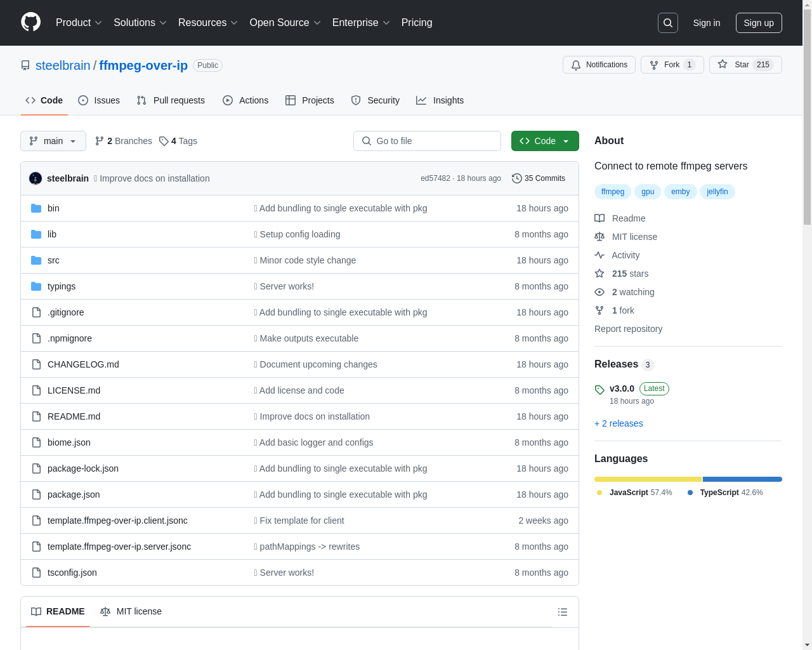Click the tag icon next to v3.0.0
Screen dimensions: 812x650
pyautogui.click(x=599, y=390)
